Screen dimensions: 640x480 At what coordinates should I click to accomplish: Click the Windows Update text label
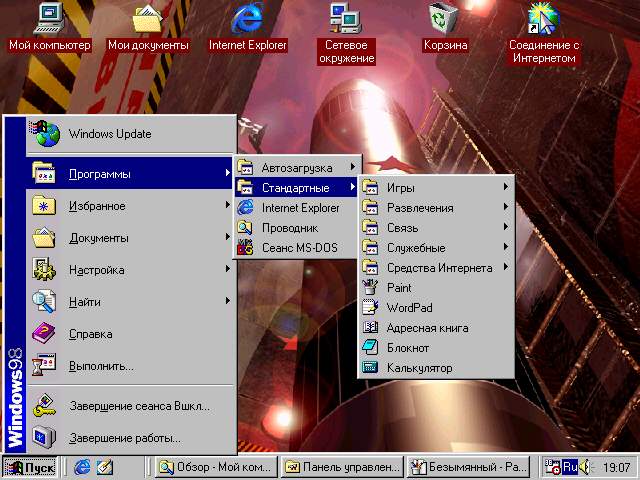tap(110, 134)
